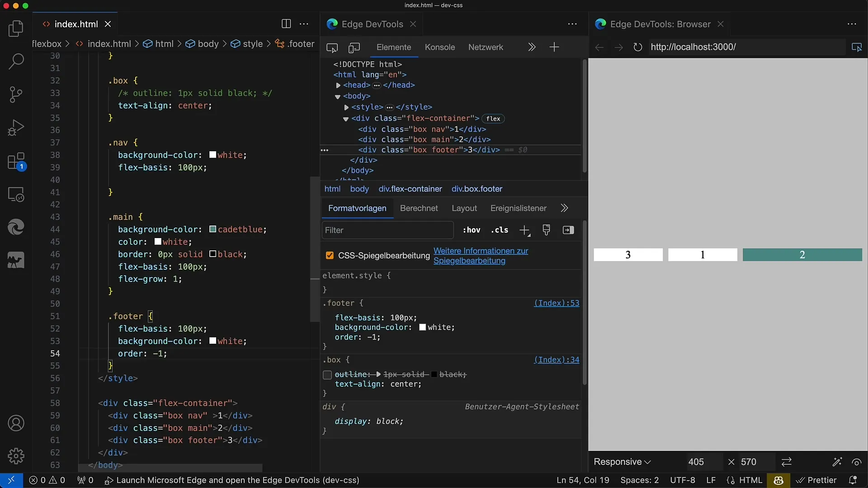
Task: Click the Remote Explorer icon in sidebar
Action: [16, 194]
